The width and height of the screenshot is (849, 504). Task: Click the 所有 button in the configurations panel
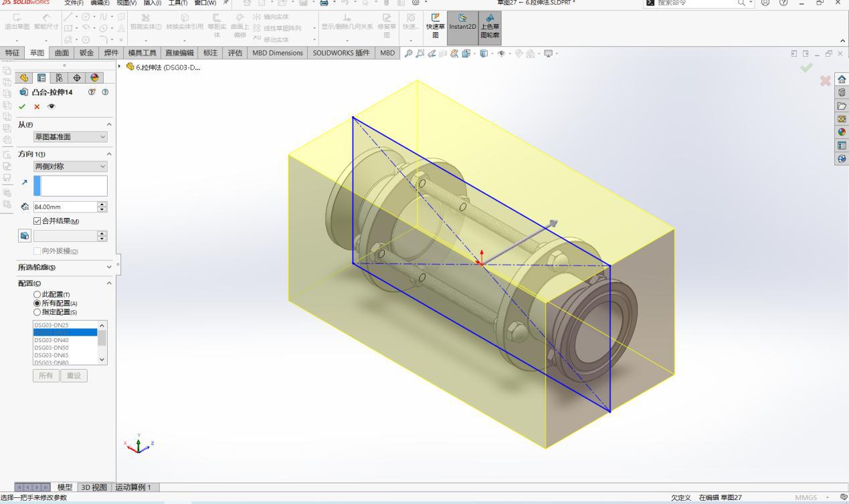pos(46,375)
